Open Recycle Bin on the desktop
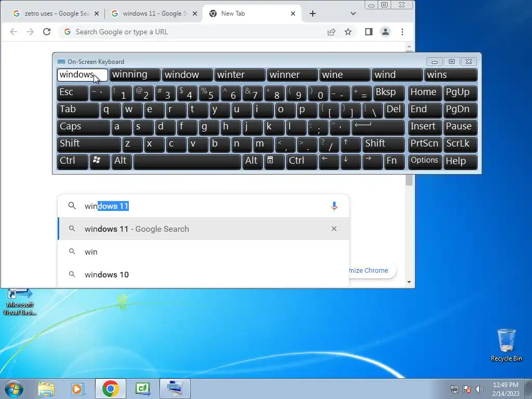The width and height of the screenshot is (532, 399). (x=506, y=345)
